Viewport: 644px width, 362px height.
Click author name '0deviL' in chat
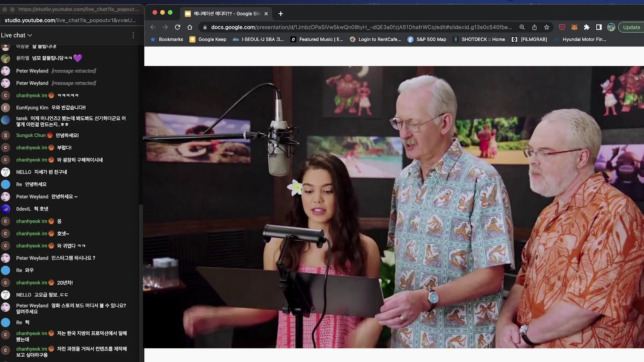coord(23,209)
